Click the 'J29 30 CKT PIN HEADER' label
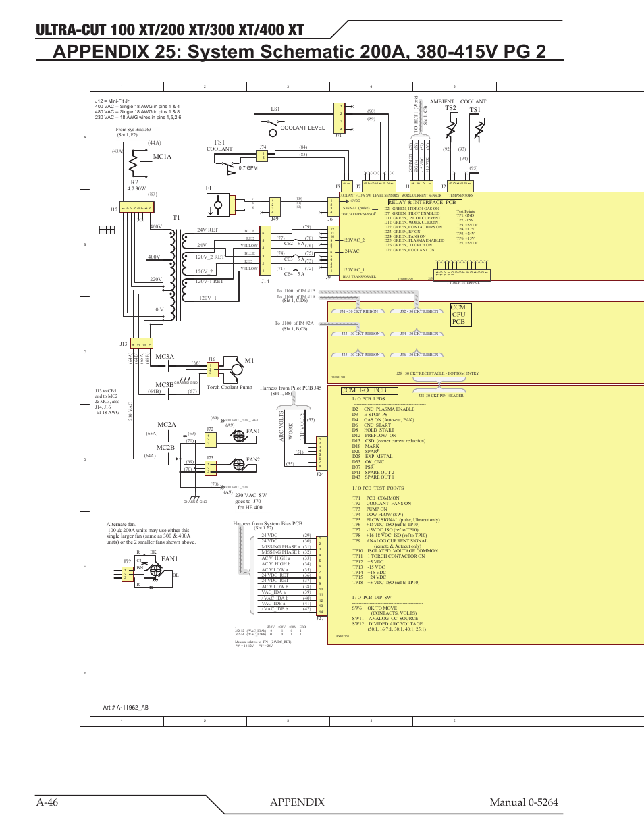The height and width of the screenshot is (834, 644). coord(441,396)
